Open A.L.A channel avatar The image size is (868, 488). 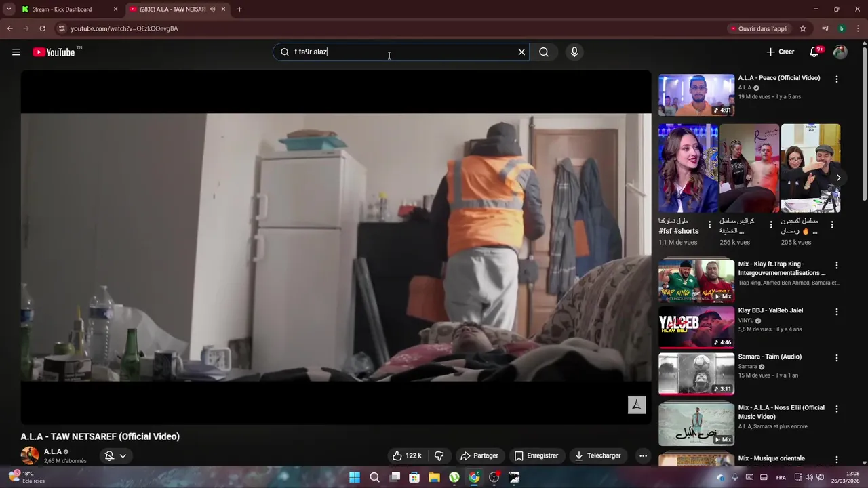coord(30,455)
